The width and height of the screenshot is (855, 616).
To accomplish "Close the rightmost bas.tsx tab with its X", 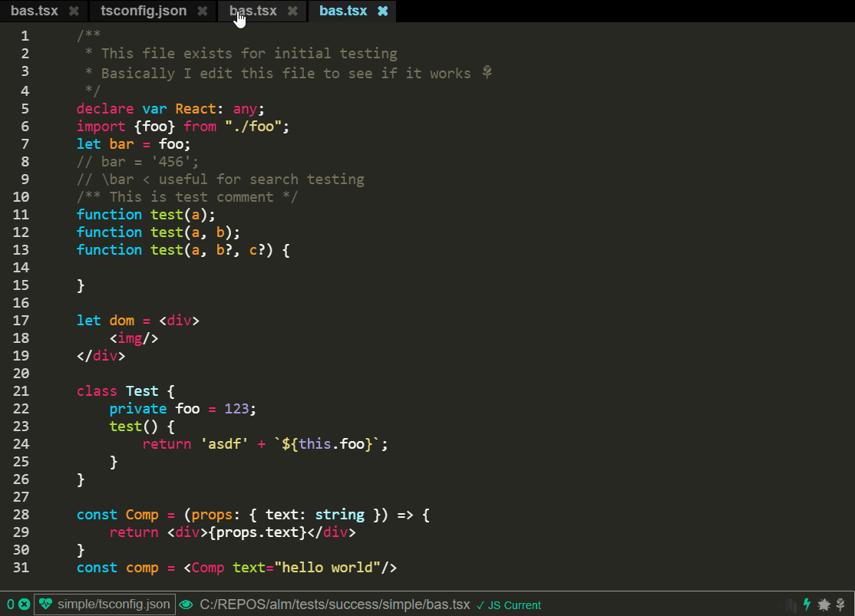I will pyautogui.click(x=382, y=11).
